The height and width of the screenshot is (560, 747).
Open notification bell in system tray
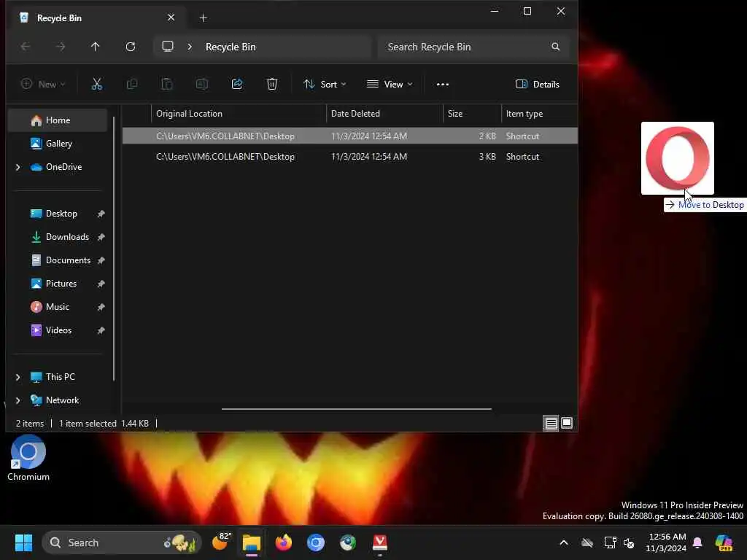click(x=697, y=542)
